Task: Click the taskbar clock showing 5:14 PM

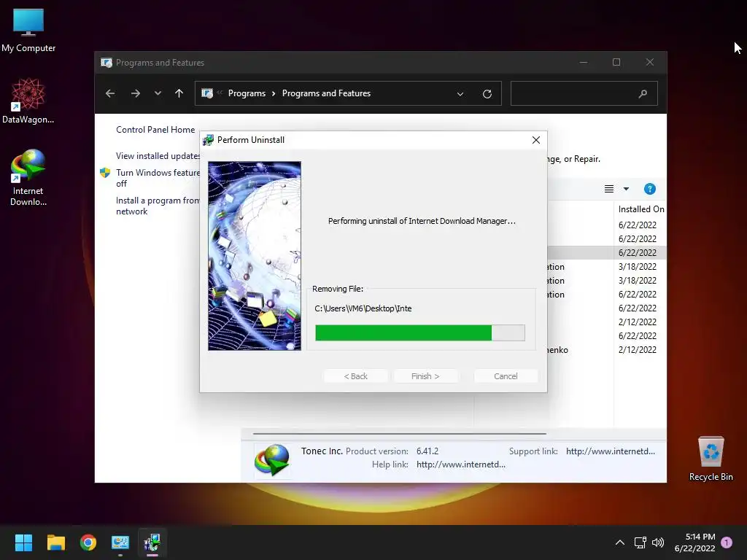Action: click(x=694, y=542)
